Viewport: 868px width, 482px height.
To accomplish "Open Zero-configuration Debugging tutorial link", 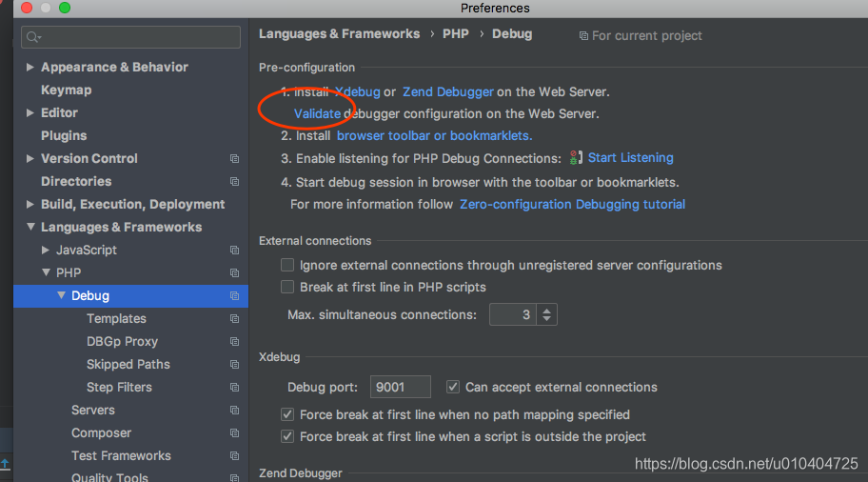I will click(572, 205).
